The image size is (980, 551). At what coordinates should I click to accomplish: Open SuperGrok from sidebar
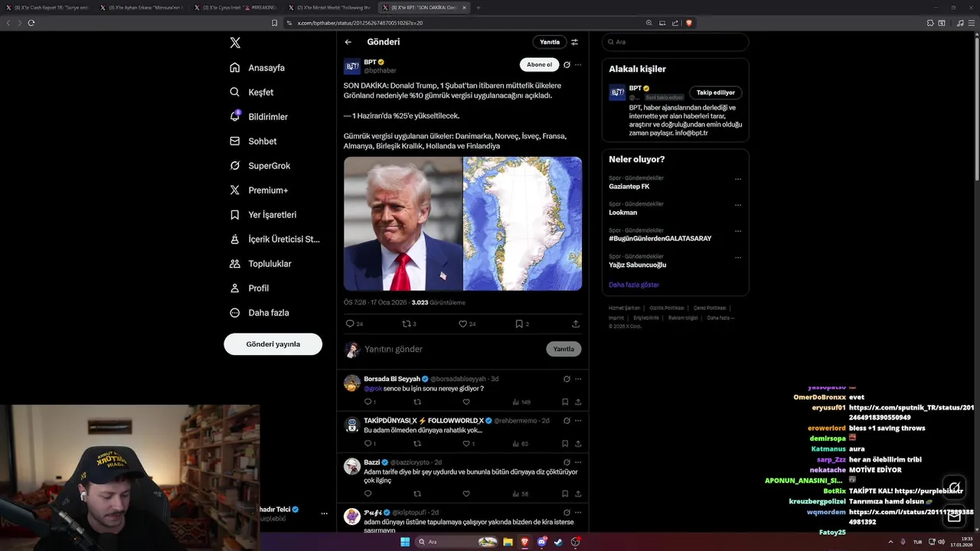coord(260,165)
